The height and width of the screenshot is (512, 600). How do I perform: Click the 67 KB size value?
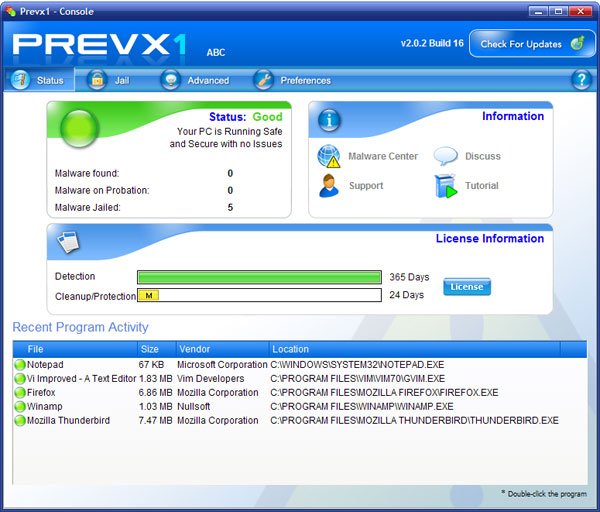tap(151, 365)
